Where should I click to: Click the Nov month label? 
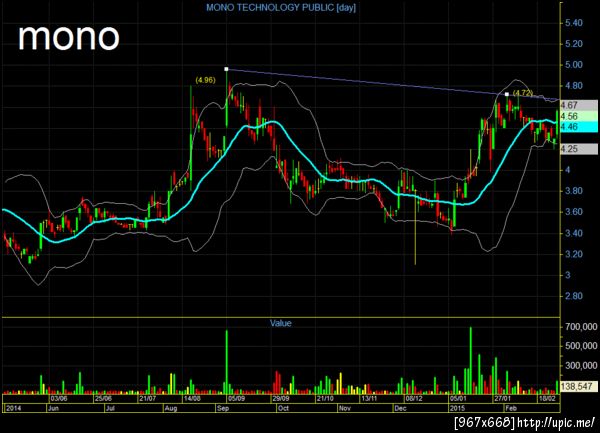345,408
